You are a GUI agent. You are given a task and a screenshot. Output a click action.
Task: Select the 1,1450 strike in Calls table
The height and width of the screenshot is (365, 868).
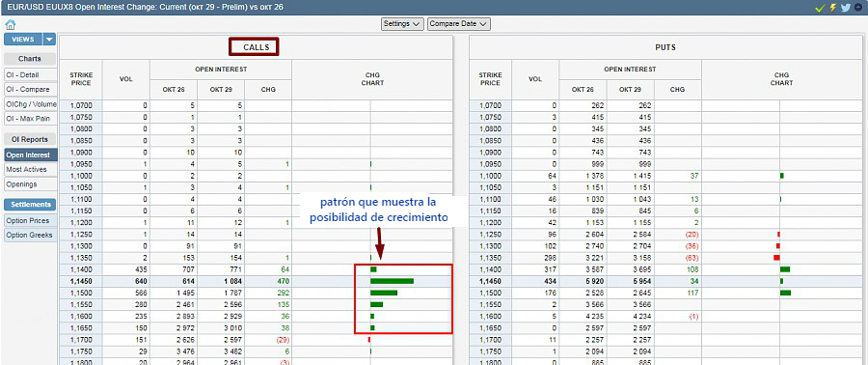point(81,281)
